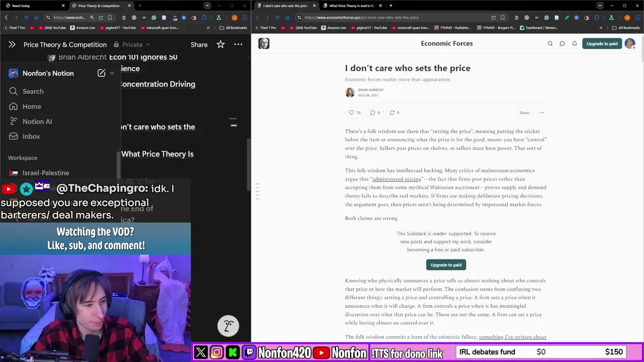Expand the Notion sidebar with the double-chevron icon
Image resolution: width=644 pixels, height=362 pixels.
pos(12,44)
